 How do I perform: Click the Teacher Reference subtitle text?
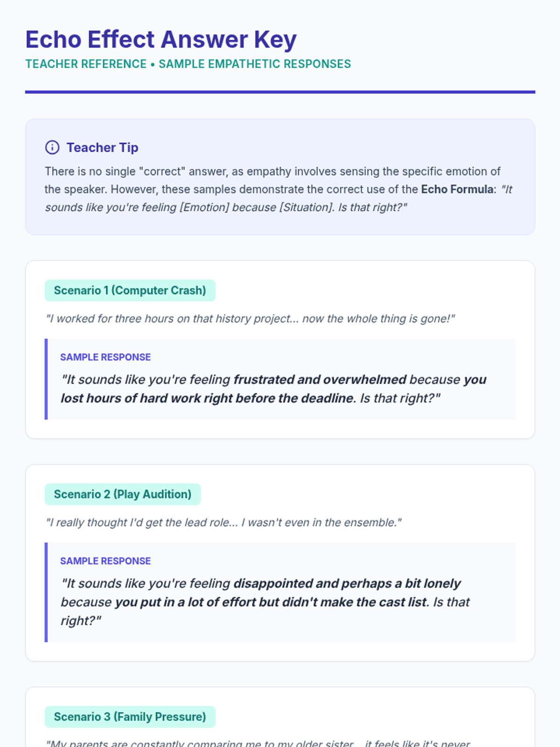[x=188, y=64]
